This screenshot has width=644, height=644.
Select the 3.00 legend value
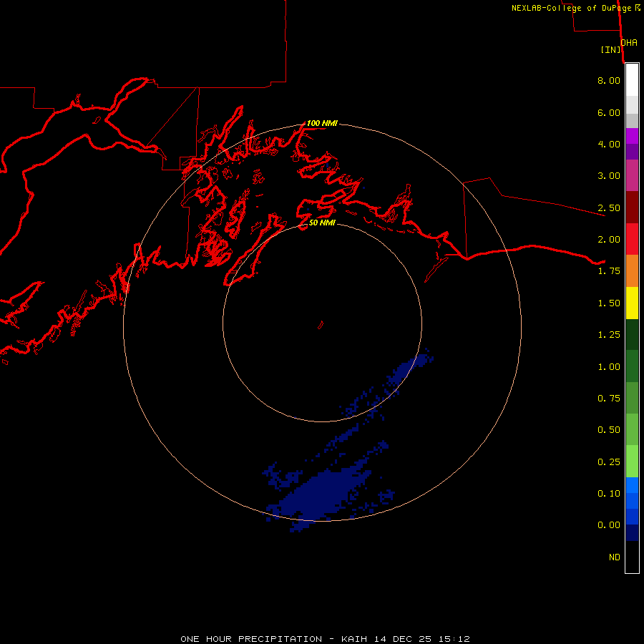(x=609, y=176)
